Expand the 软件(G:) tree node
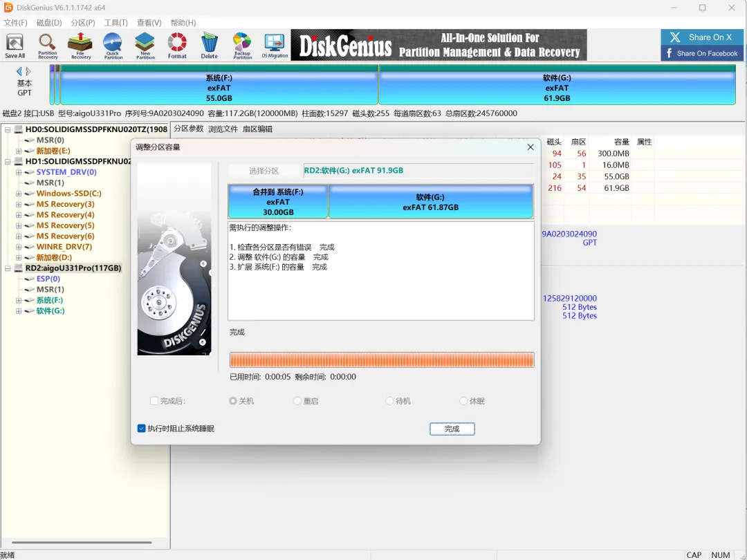 (x=19, y=311)
